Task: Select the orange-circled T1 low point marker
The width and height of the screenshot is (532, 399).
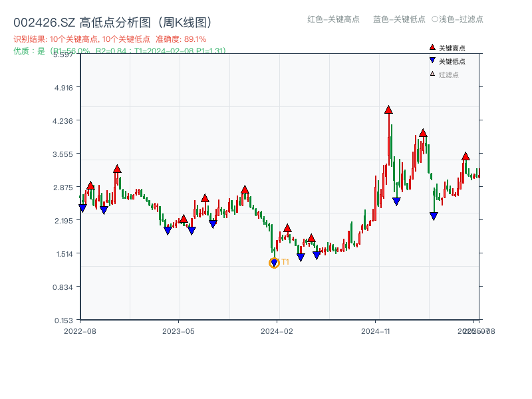Action: tap(274, 263)
